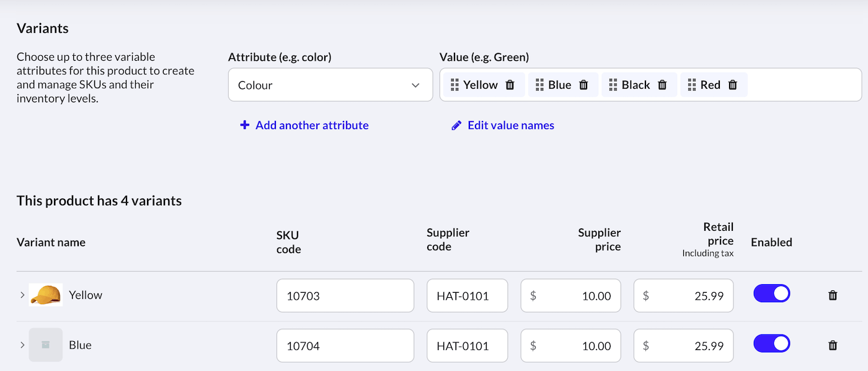Delete the Red value tag trash icon
The image size is (868, 371).
[733, 85]
